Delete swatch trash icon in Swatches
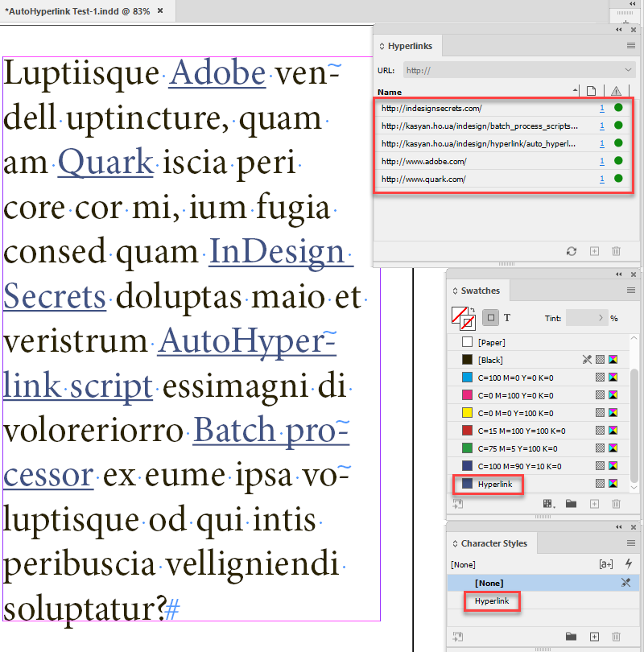Image resolution: width=644 pixels, height=652 pixels. click(616, 504)
